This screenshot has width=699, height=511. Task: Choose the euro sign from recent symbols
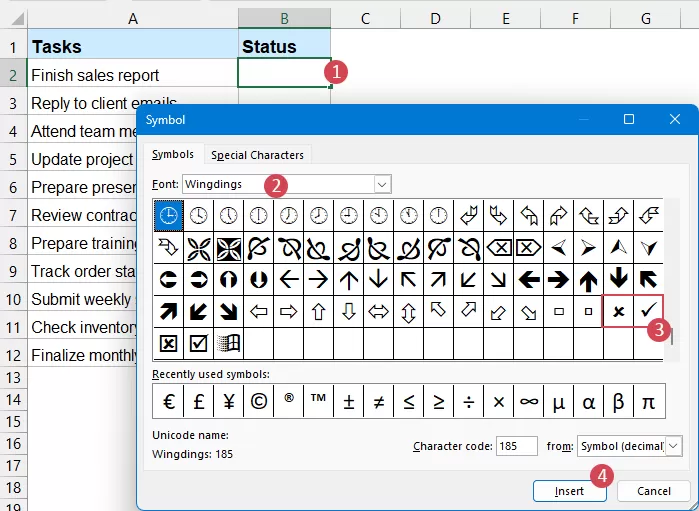click(169, 402)
